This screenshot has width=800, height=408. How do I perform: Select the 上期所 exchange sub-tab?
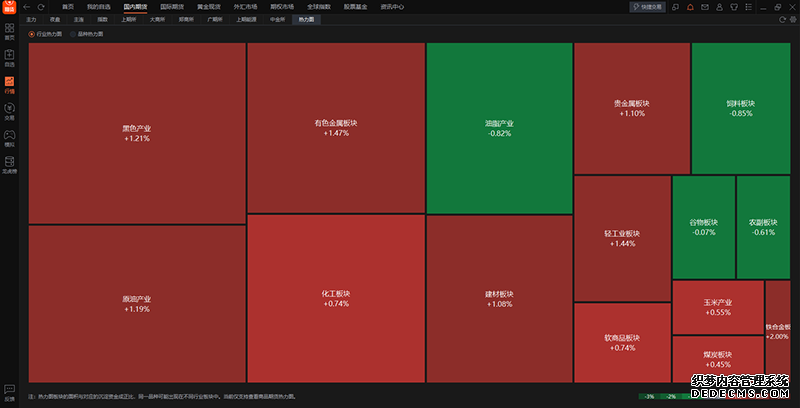(x=129, y=19)
